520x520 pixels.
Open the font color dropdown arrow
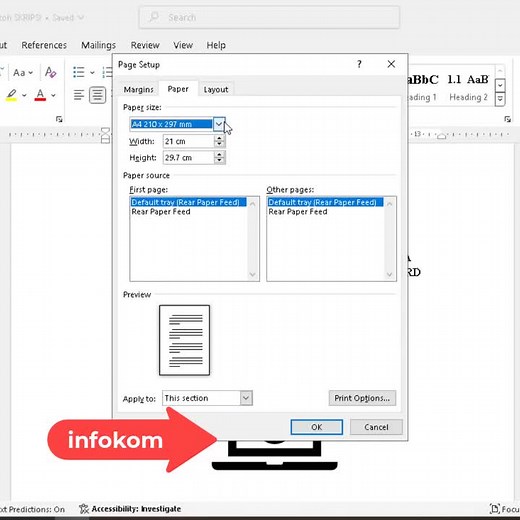click(53, 95)
